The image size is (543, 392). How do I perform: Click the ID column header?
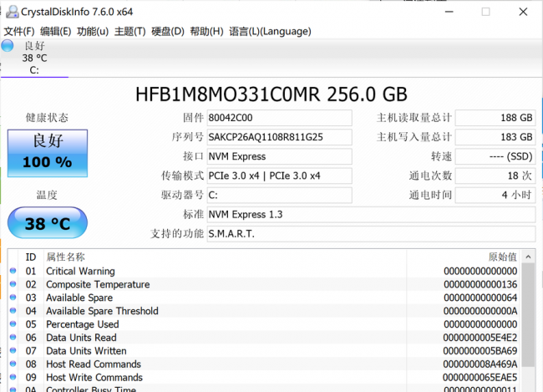tap(30, 257)
